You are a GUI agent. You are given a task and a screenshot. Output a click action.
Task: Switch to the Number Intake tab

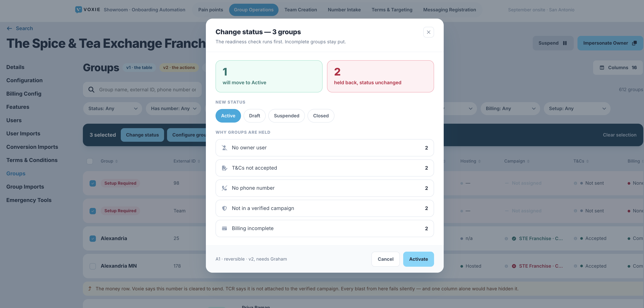(344, 10)
